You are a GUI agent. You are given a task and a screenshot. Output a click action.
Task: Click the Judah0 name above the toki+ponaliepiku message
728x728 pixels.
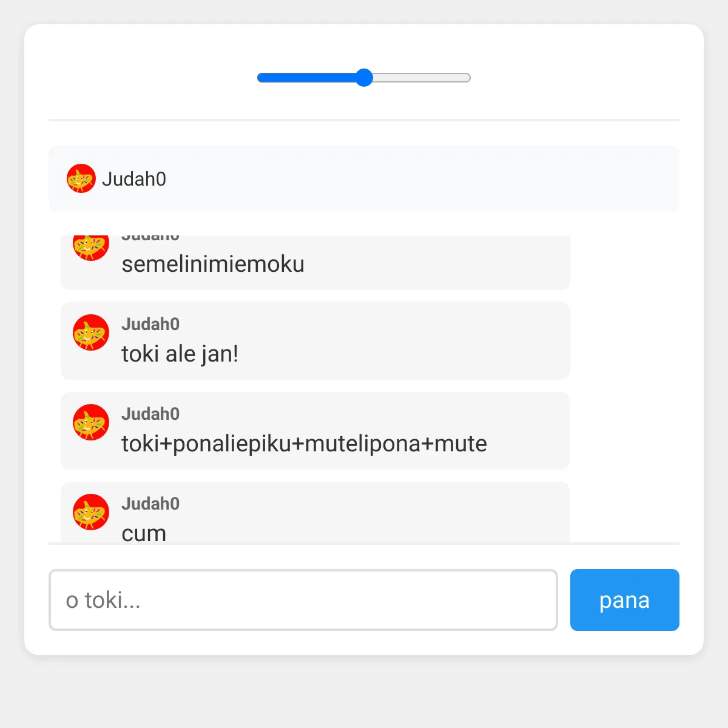(150, 414)
